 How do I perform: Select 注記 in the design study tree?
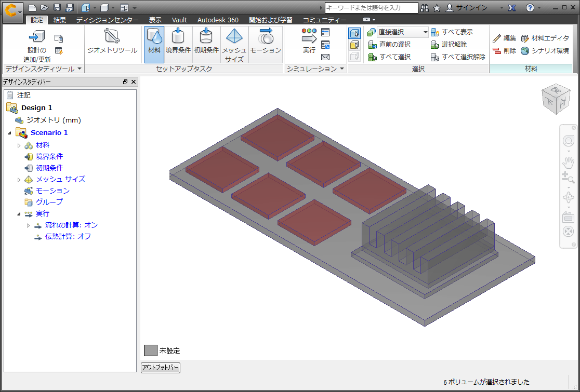click(x=24, y=96)
